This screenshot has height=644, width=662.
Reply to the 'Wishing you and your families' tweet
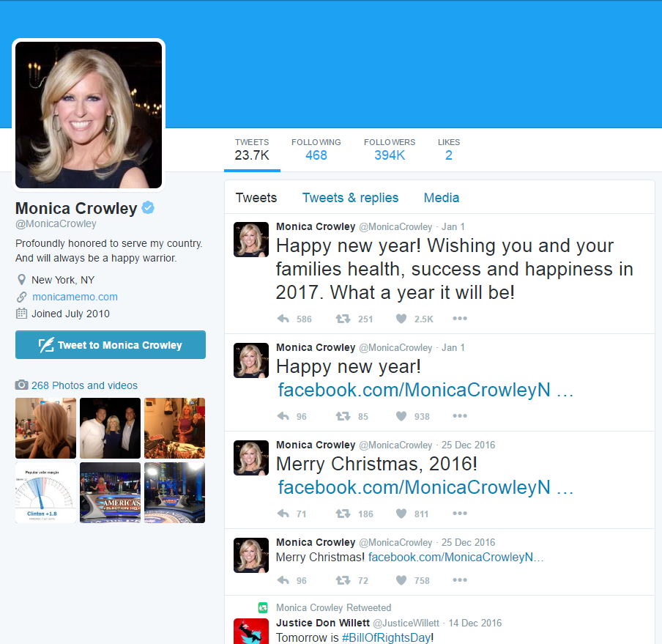tap(283, 319)
